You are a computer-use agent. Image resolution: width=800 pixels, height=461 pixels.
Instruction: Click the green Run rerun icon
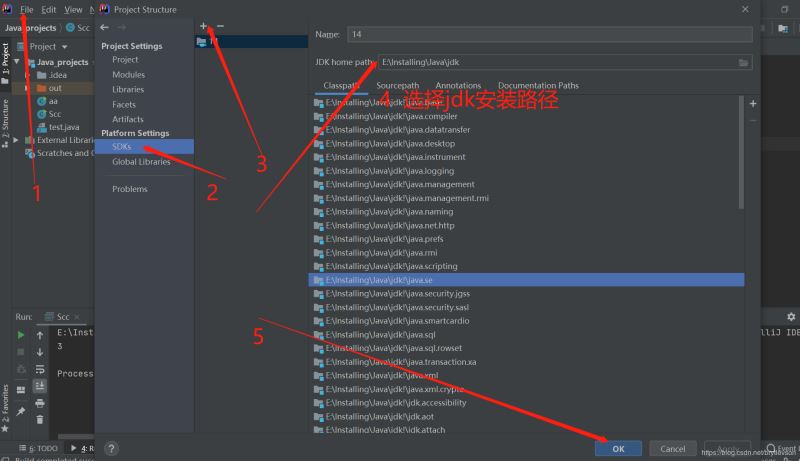(20, 335)
